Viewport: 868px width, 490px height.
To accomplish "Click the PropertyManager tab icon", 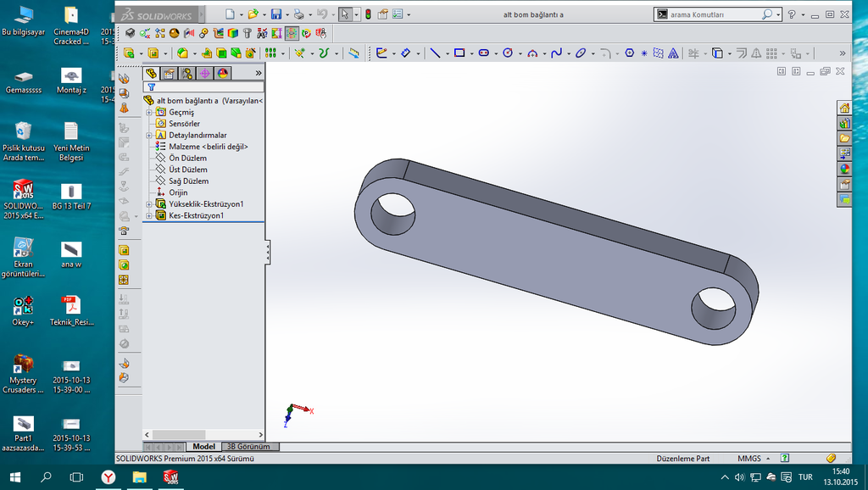I will (x=169, y=74).
